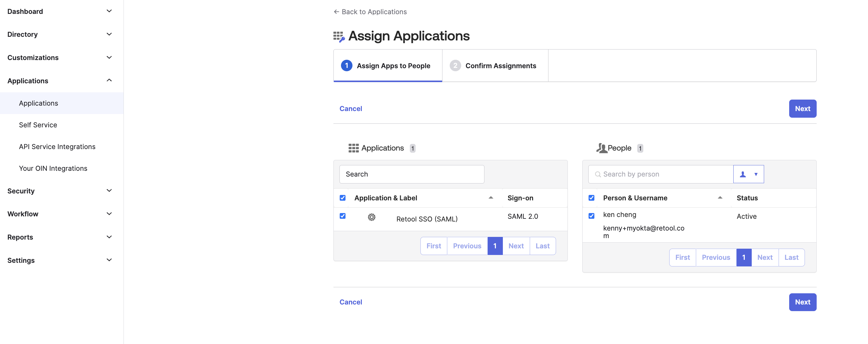Uncheck the ken cheng person checkbox
Image resolution: width=868 pixels, height=344 pixels.
(591, 216)
